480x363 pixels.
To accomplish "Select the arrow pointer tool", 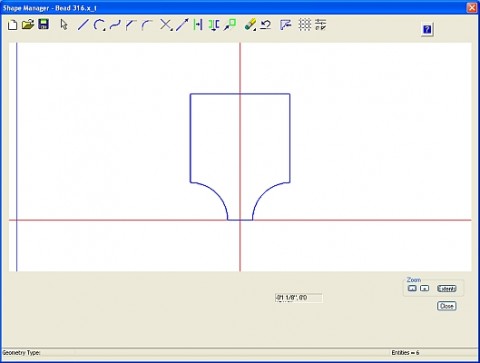I will coord(64,25).
